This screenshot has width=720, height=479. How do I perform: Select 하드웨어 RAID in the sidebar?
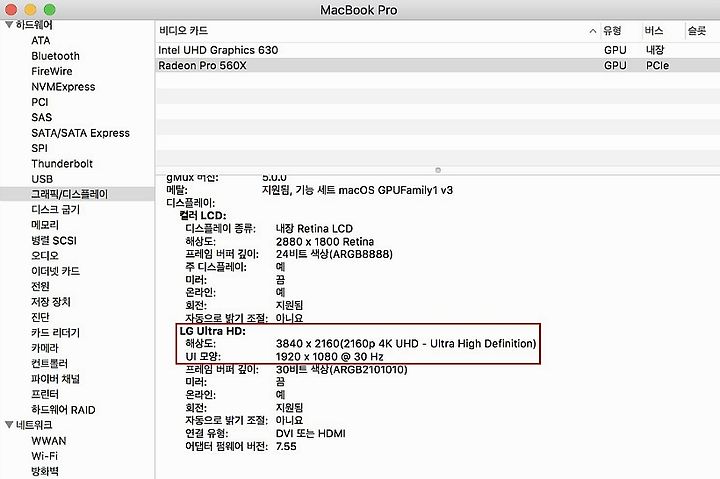coord(63,410)
